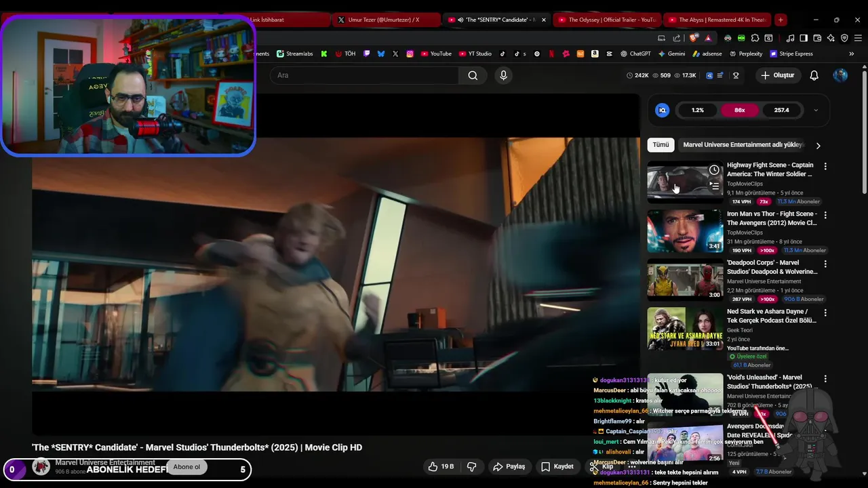868x488 pixels.
Task: Click the Abone ol subscribe button
Action: coord(187,466)
